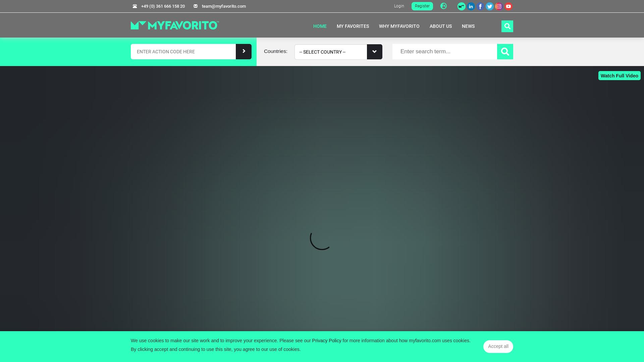Click the Register button

tap(422, 6)
